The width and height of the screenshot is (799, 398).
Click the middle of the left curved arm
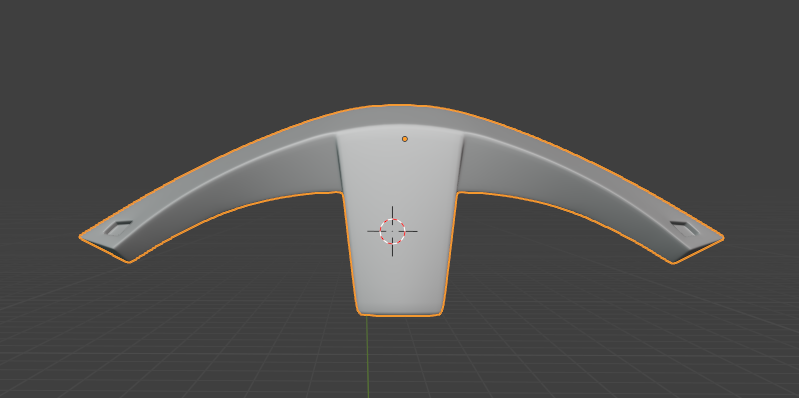point(224,178)
